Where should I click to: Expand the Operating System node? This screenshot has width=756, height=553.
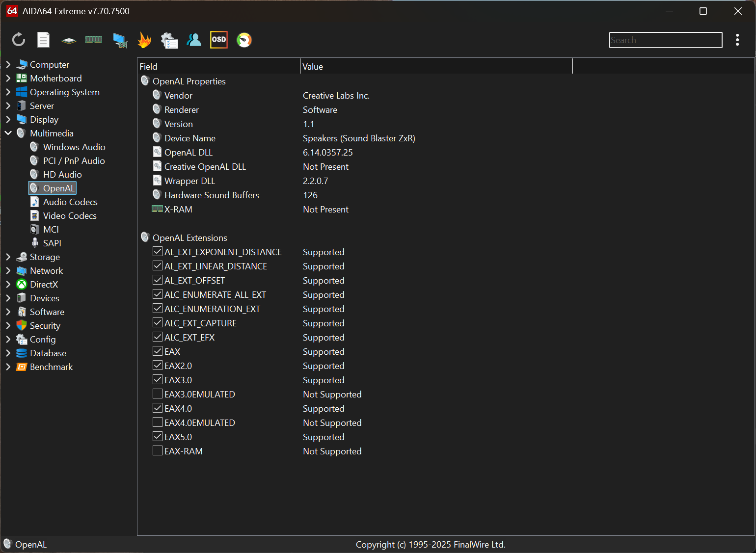8,92
